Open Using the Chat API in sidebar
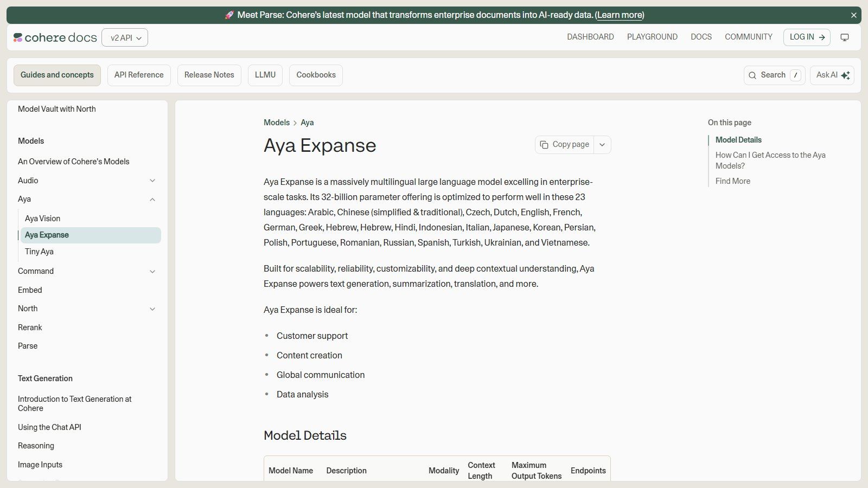Viewport: 868px width, 488px height. (49, 427)
